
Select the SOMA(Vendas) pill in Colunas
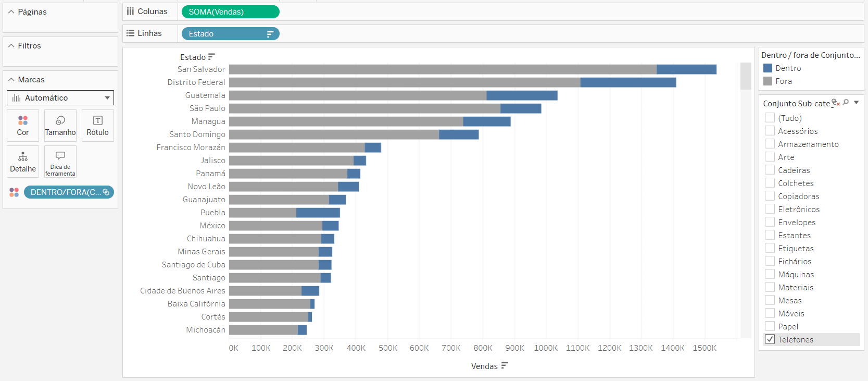[231, 11]
